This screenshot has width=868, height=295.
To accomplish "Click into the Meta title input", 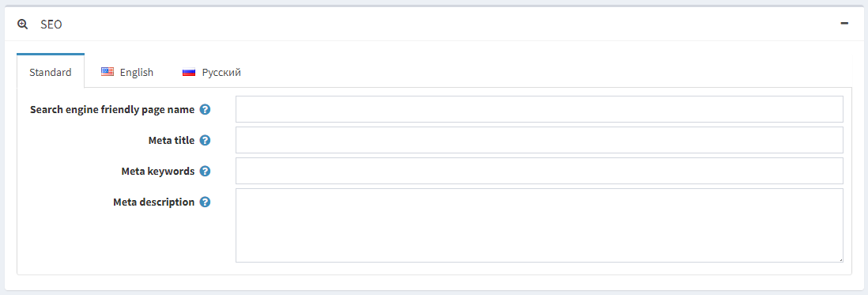I will coord(539,140).
